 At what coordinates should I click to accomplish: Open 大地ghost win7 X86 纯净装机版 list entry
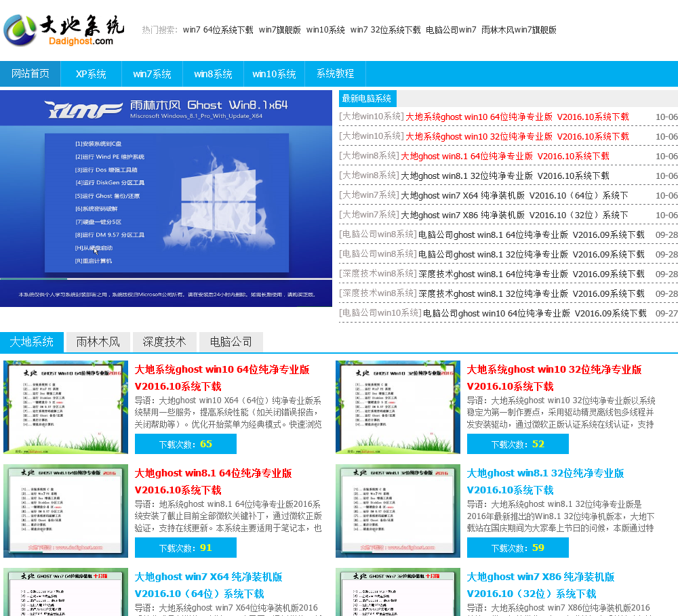pyautogui.click(x=514, y=215)
